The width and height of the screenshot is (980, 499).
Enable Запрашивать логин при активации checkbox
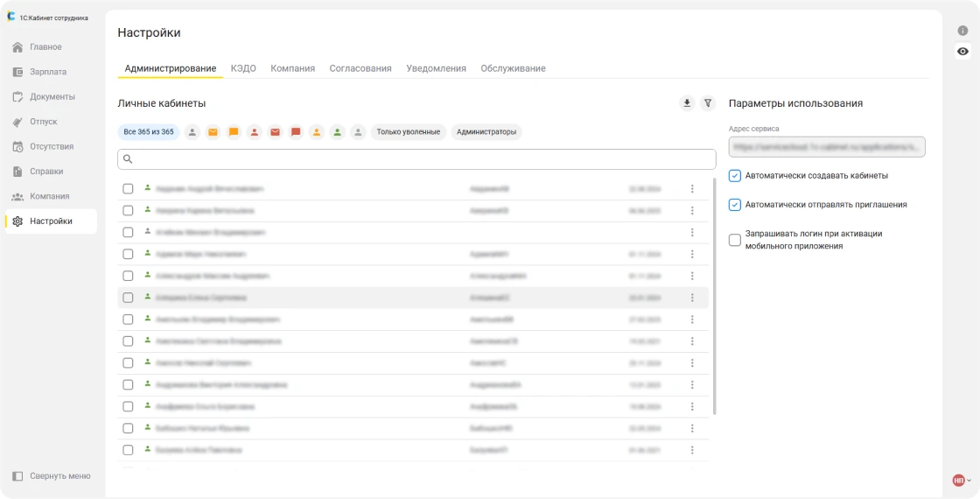[x=735, y=240]
